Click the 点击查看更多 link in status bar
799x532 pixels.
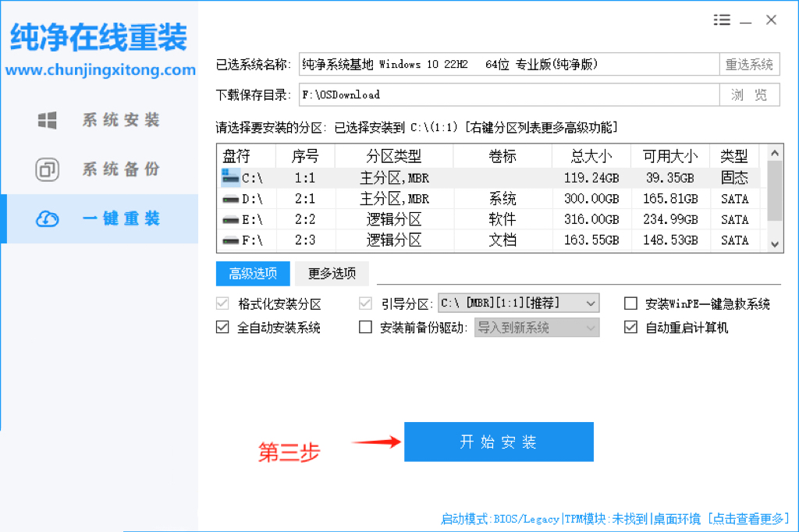click(748, 519)
